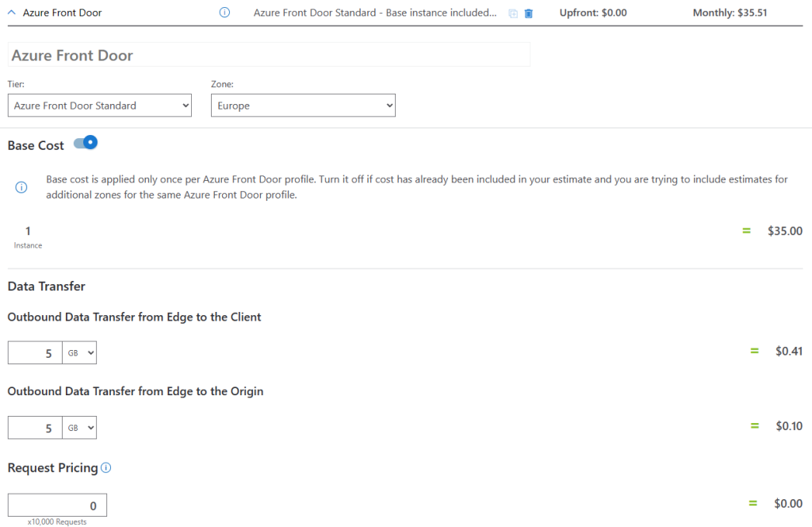The image size is (812, 527).
Task: Edit Edge to Origin data transfer amount
Action: (35, 428)
